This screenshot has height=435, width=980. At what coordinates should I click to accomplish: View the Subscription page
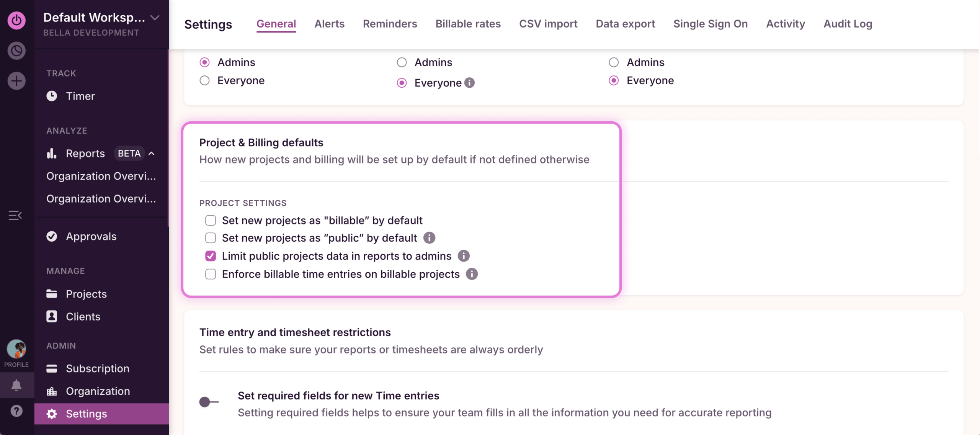tap(98, 368)
